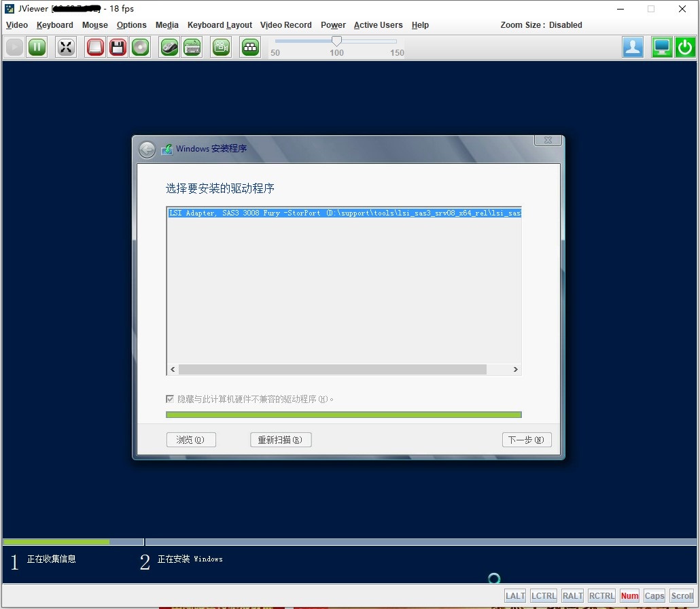700x609 pixels.
Task: Open the soft keyboard icon
Action: click(192, 48)
